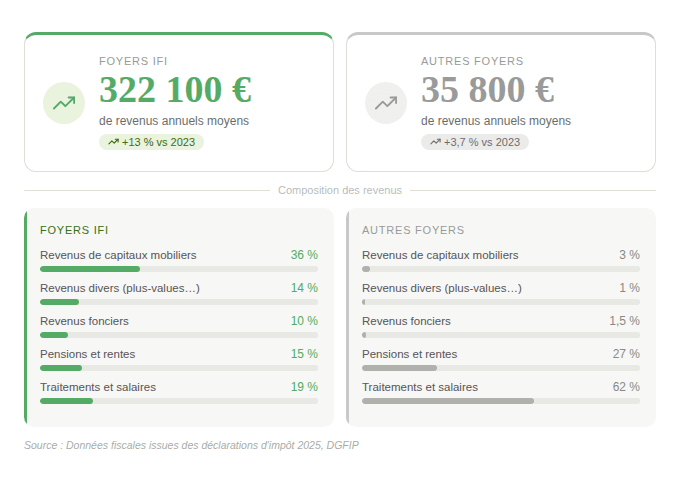Click Foyers IFI capitaux mobiliers progress bar
This screenshot has width=680, height=485.
pyautogui.click(x=179, y=269)
